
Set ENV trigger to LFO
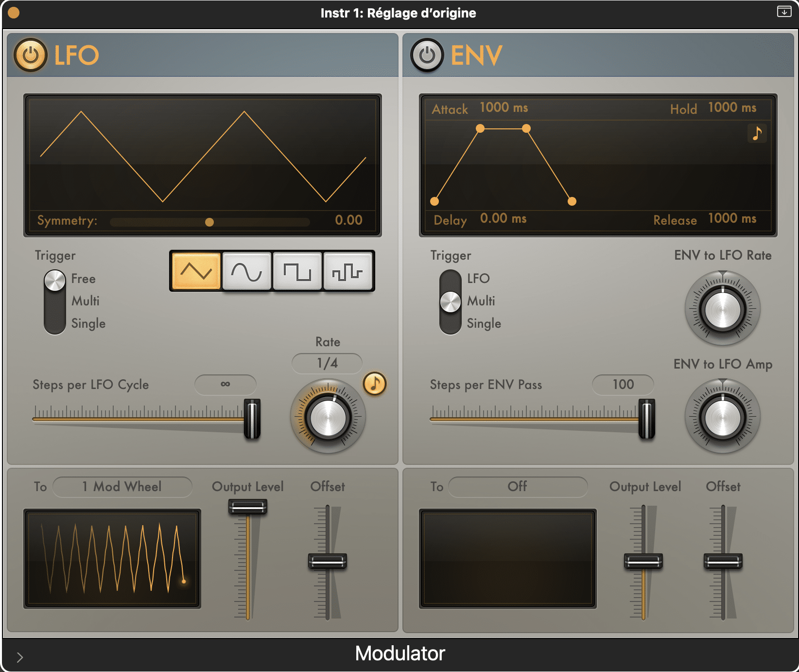(x=478, y=279)
